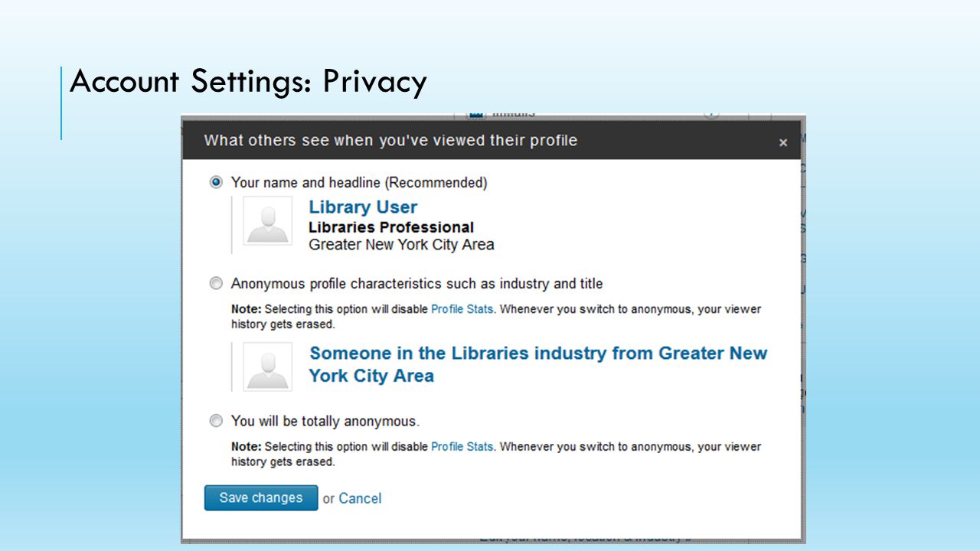
Task: Cancel the profile viewing changes
Action: click(x=360, y=498)
